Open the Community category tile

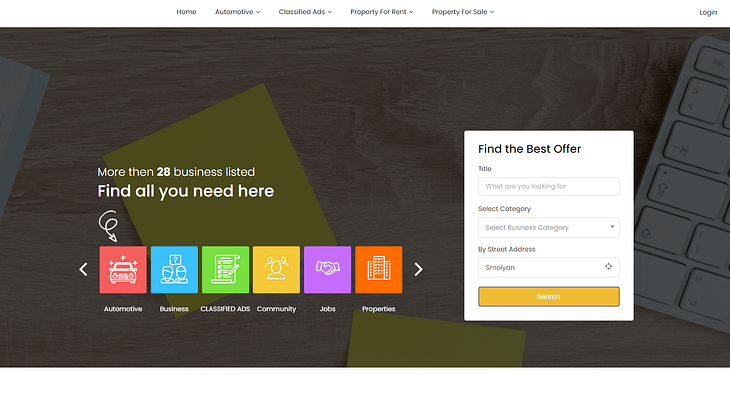pyautogui.click(x=277, y=270)
